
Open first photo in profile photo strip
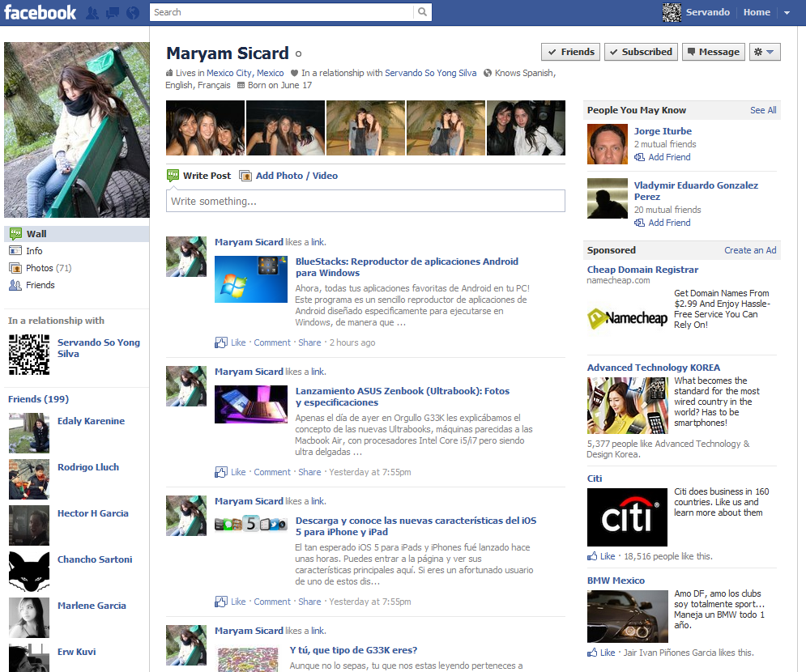[205, 128]
